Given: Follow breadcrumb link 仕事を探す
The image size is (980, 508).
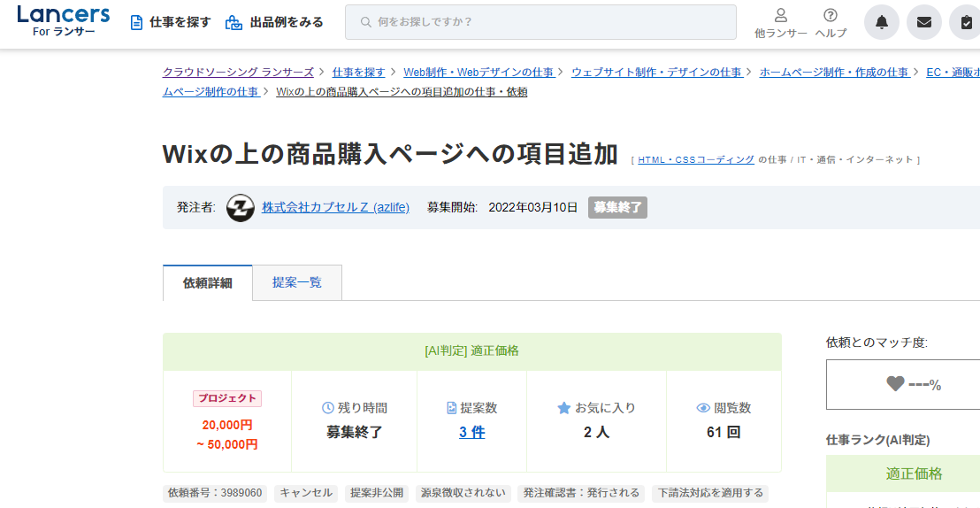Looking at the screenshot, I should pos(359,72).
